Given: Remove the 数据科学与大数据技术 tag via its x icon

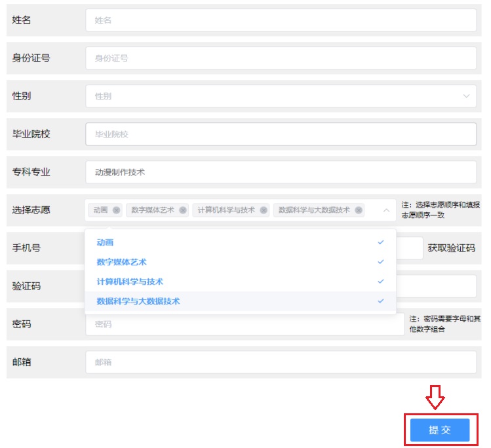Looking at the screenshot, I should coord(359,210).
